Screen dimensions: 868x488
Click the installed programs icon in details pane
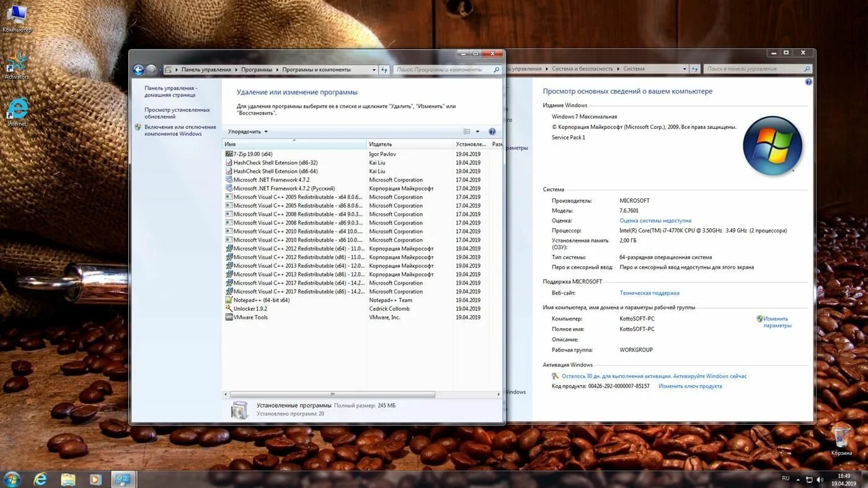[239, 409]
